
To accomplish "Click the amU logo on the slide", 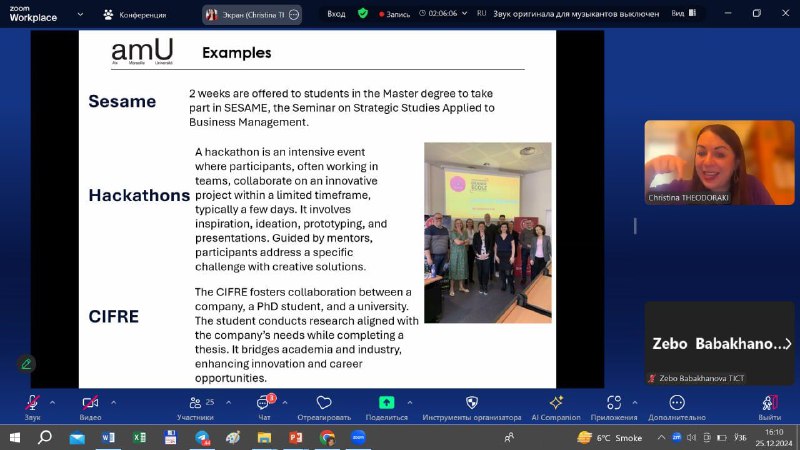I will pyautogui.click(x=142, y=52).
